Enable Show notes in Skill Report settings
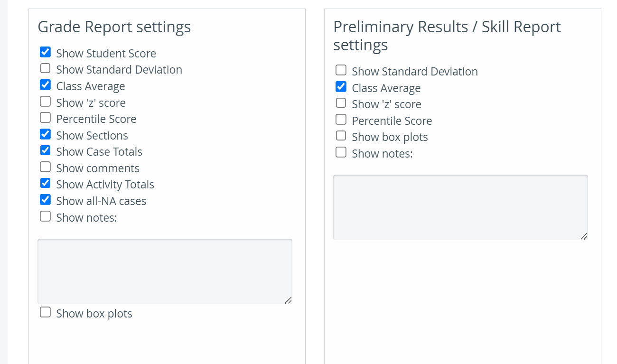 coord(341,152)
